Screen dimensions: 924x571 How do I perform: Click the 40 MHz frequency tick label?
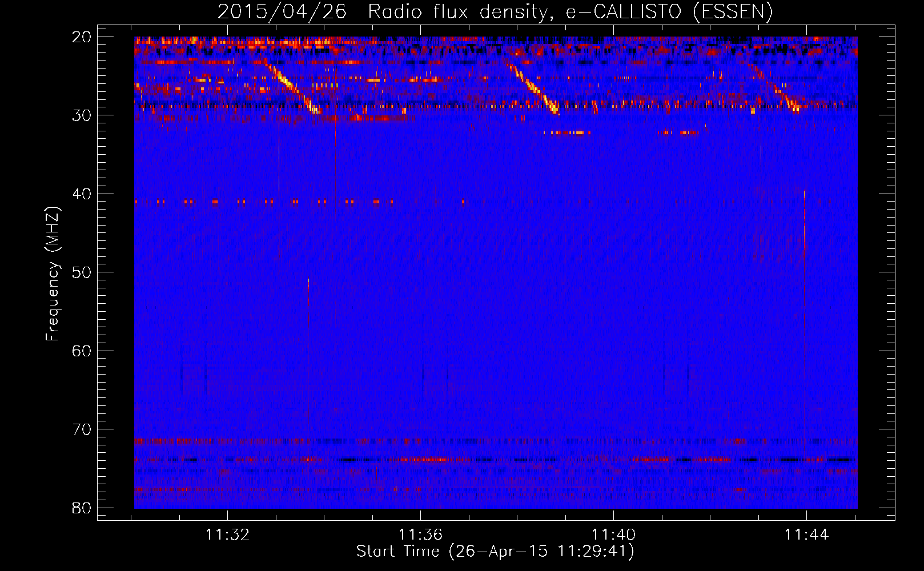82,194
